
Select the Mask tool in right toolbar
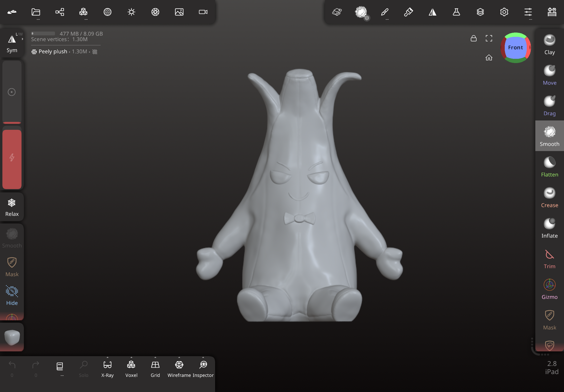point(549,320)
